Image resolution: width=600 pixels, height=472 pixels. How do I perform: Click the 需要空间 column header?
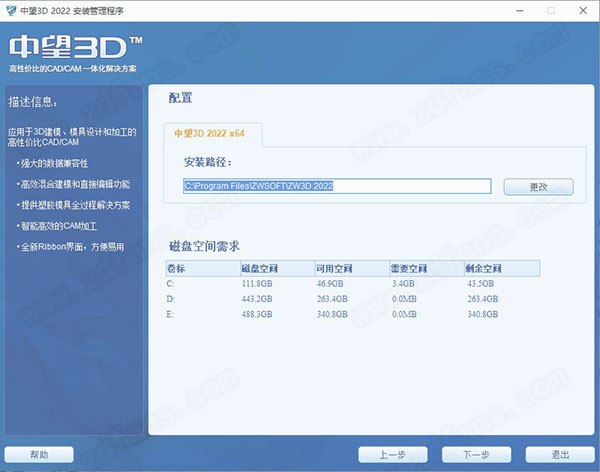427,268
